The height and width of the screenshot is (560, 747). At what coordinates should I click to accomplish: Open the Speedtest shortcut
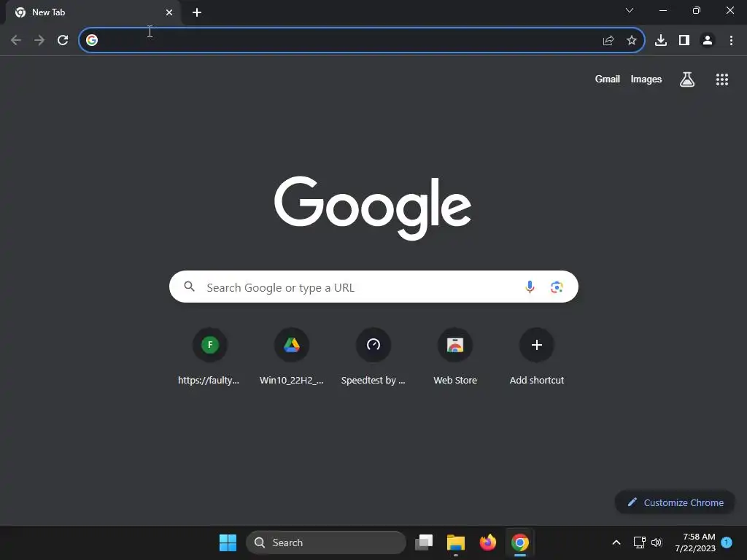click(373, 356)
